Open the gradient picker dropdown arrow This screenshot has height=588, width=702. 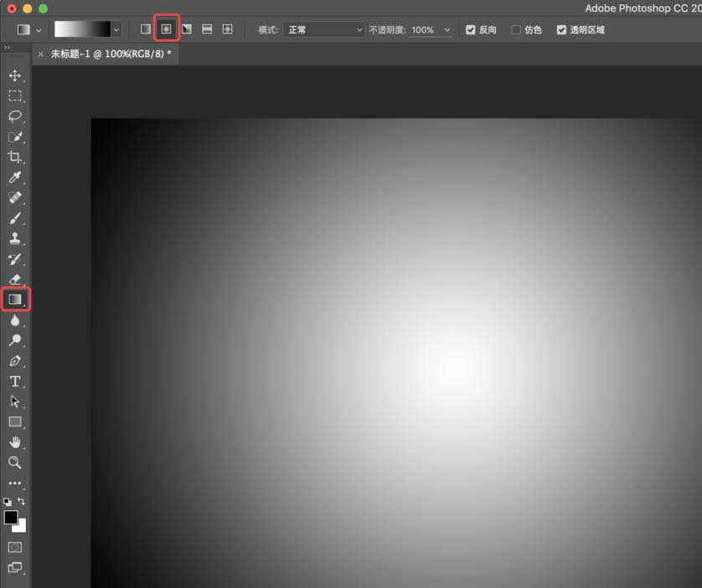[116, 30]
